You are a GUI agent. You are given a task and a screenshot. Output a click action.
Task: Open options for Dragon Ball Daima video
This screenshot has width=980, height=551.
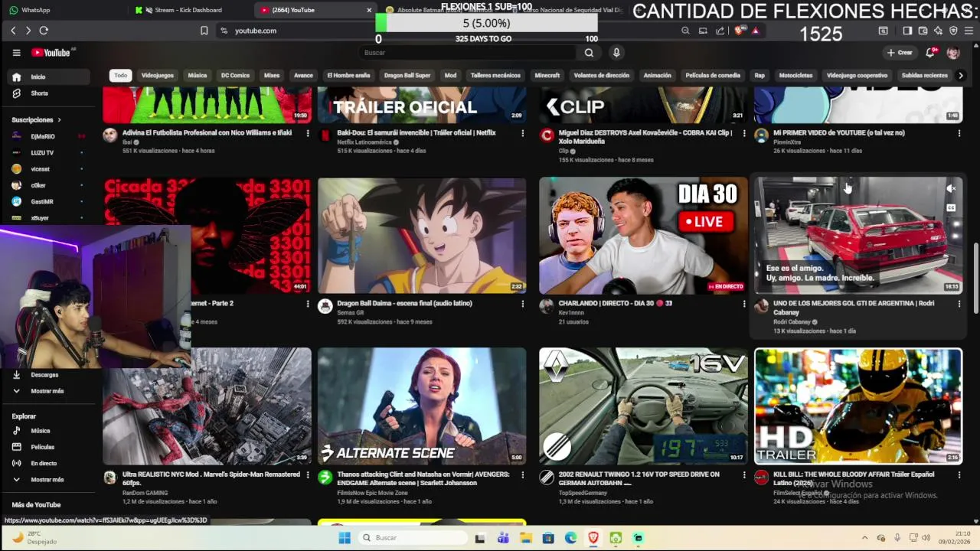(523, 304)
